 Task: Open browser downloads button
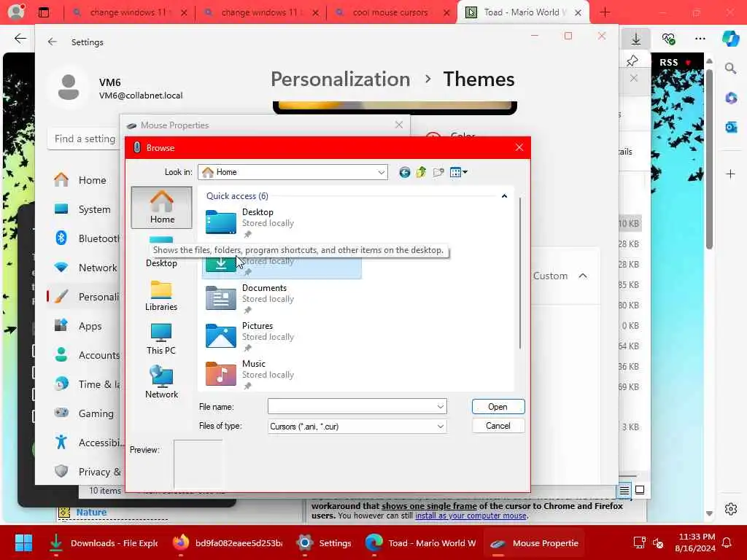(636, 38)
